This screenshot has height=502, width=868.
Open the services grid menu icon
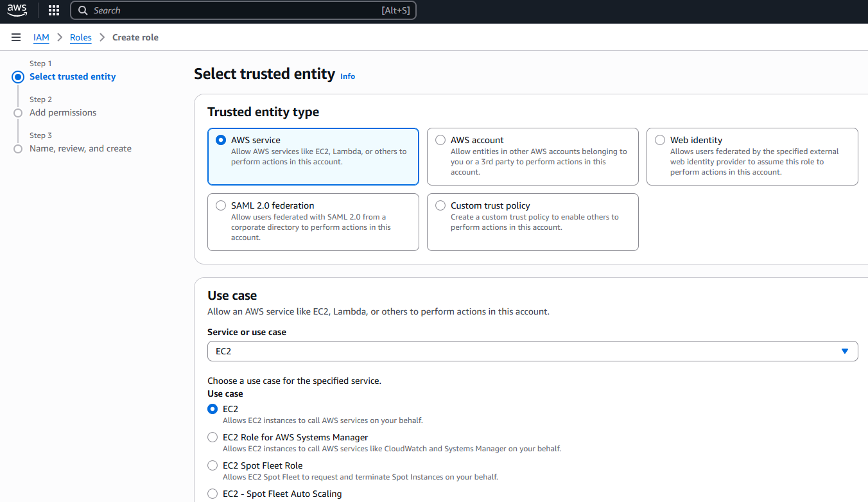click(x=54, y=10)
